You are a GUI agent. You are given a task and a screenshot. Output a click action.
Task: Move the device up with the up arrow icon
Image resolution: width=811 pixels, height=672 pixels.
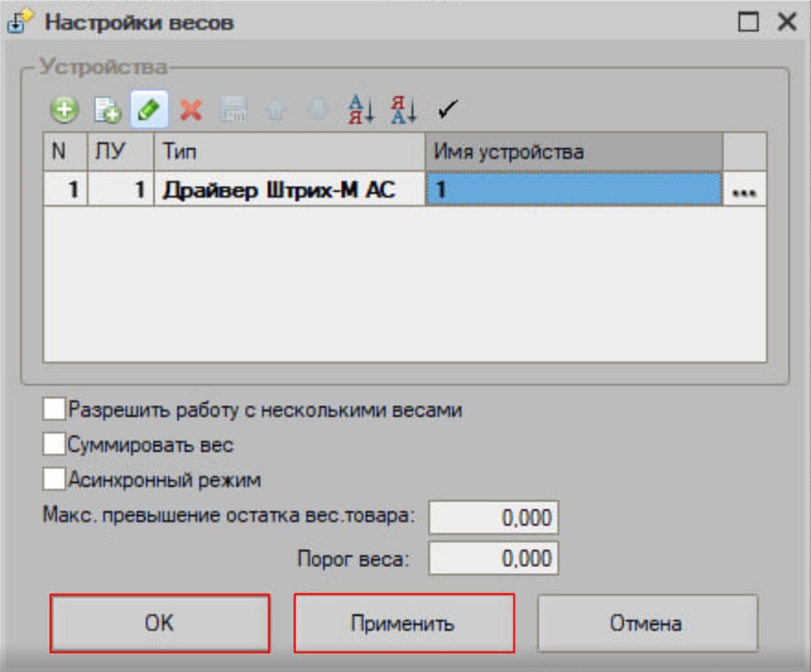(x=276, y=110)
